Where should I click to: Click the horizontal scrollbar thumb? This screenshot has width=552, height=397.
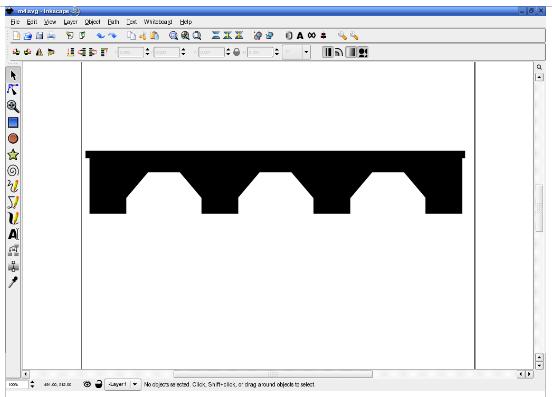(x=273, y=374)
